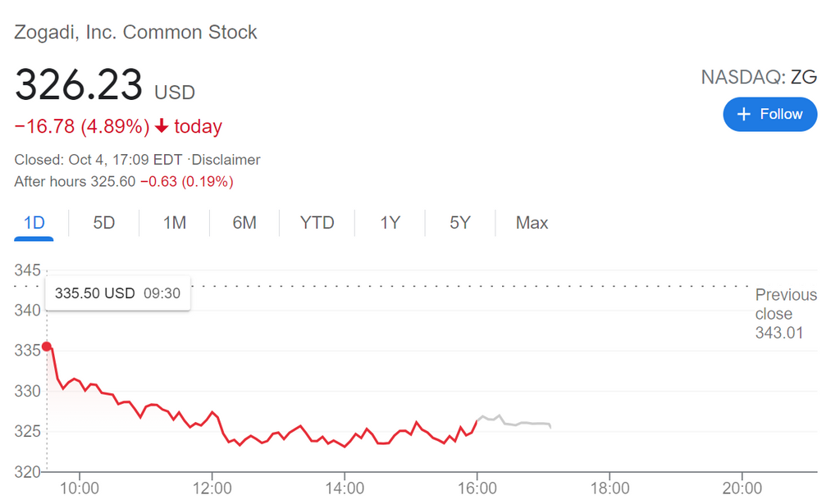Click the Zogadi, Inc. Common Stock title
The height and width of the screenshot is (504, 840).
tap(136, 33)
